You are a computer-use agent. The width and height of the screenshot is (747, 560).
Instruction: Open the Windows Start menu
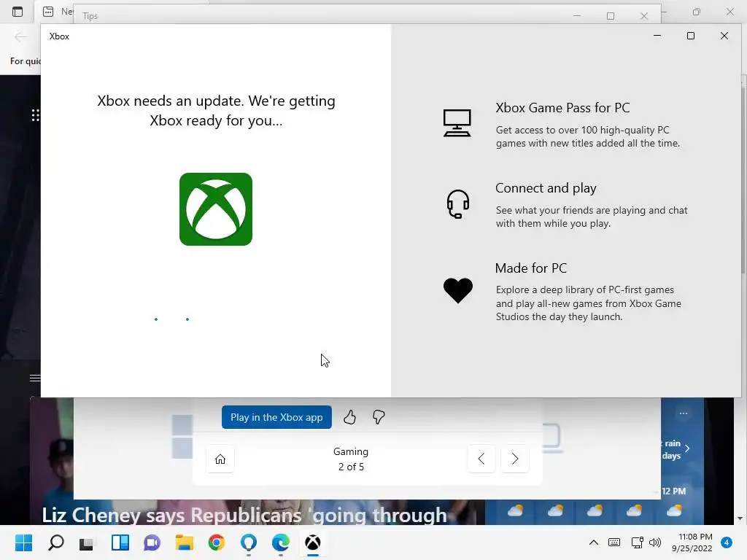(23, 542)
